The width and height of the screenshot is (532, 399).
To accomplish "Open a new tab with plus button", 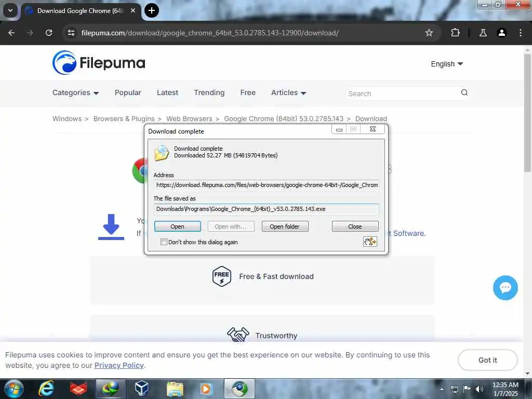I will (152, 10).
